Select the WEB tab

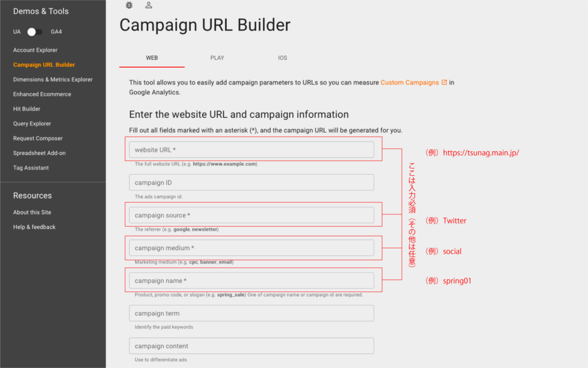152,58
